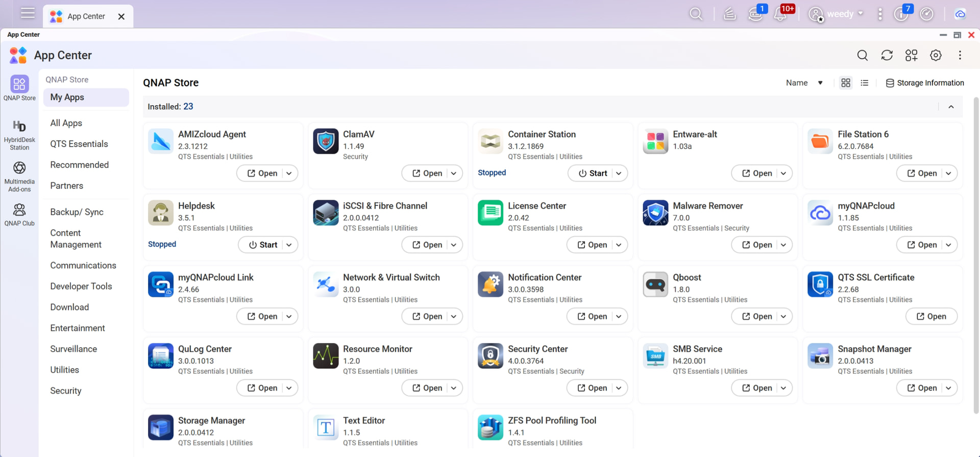Open Multimedia Add-ons in the sidebar
Viewport: 980px width, 457px height.
click(19, 176)
